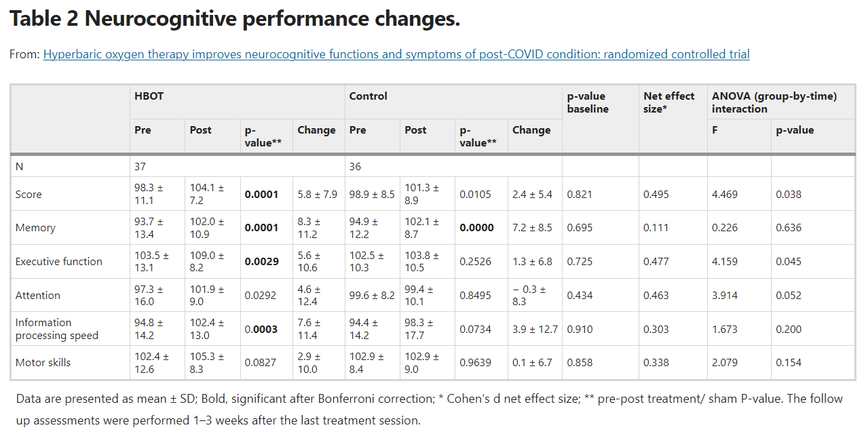
Task: Select the Net effect size column header
Action: pyautogui.click(x=668, y=102)
